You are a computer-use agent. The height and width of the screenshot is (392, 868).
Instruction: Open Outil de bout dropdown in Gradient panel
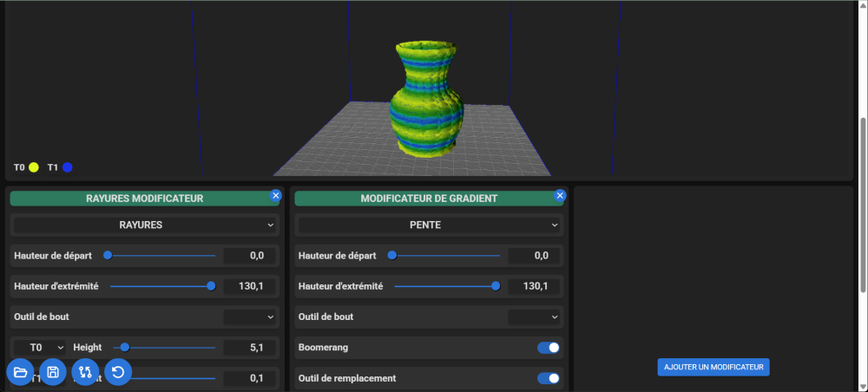tap(534, 317)
